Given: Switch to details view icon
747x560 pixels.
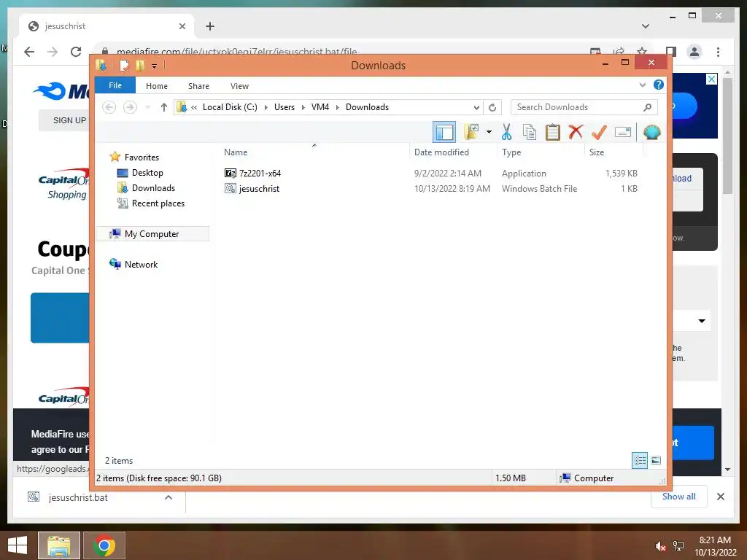Looking at the screenshot, I should [x=640, y=460].
